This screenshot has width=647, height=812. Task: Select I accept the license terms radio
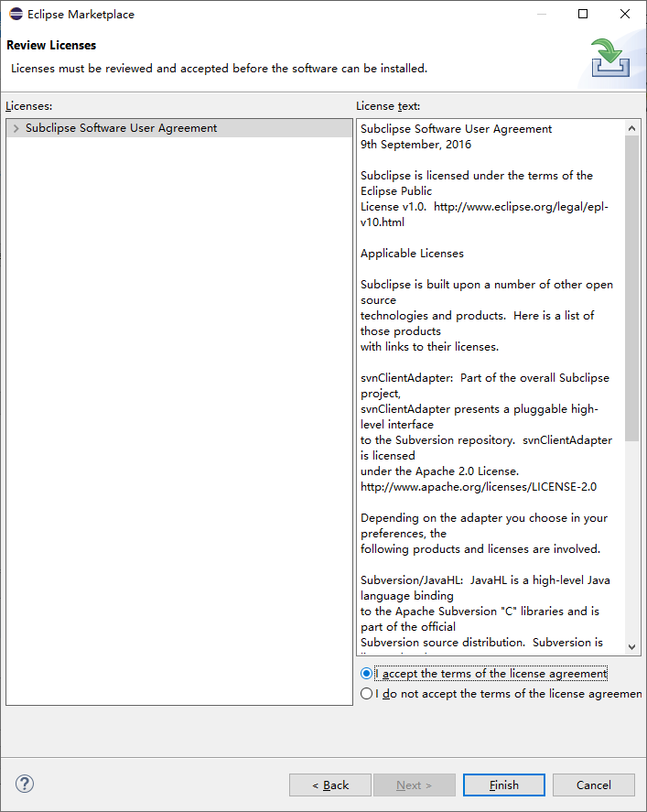[366, 673]
